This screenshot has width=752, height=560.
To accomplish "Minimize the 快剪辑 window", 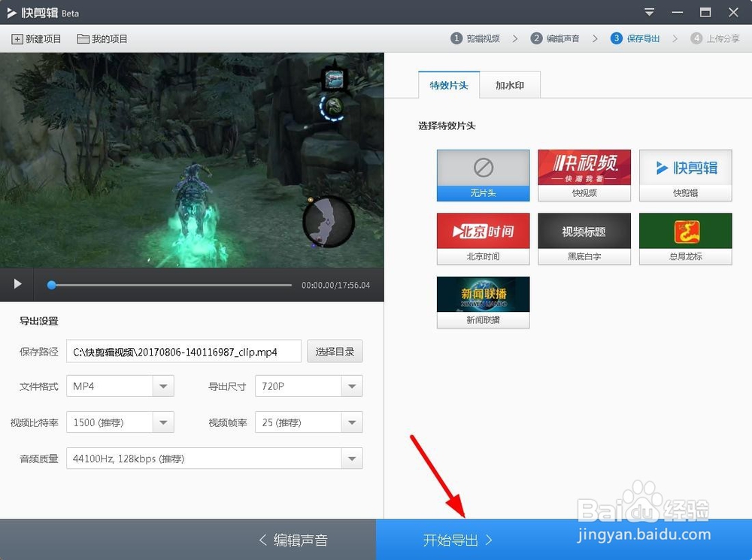I will coord(678,13).
